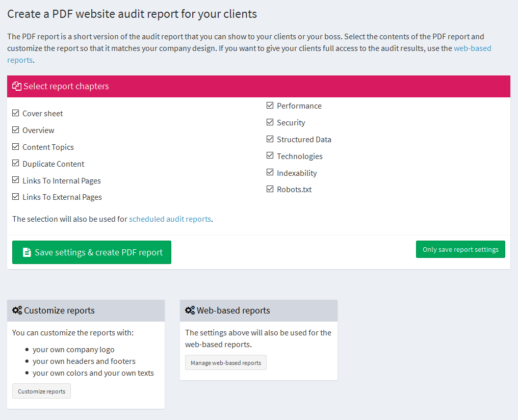This screenshot has width=518, height=420.
Task: Toggle the Overview checkbox
Action: tap(15, 129)
